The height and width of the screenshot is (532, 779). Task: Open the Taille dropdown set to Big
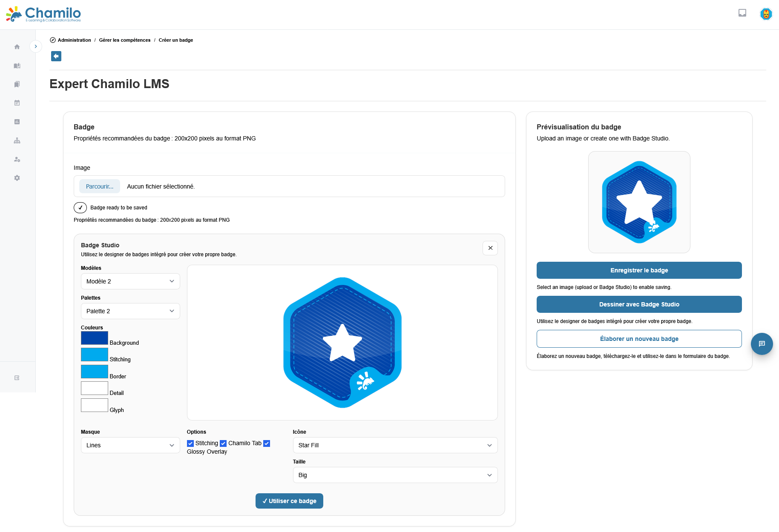[x=395, y=475]
